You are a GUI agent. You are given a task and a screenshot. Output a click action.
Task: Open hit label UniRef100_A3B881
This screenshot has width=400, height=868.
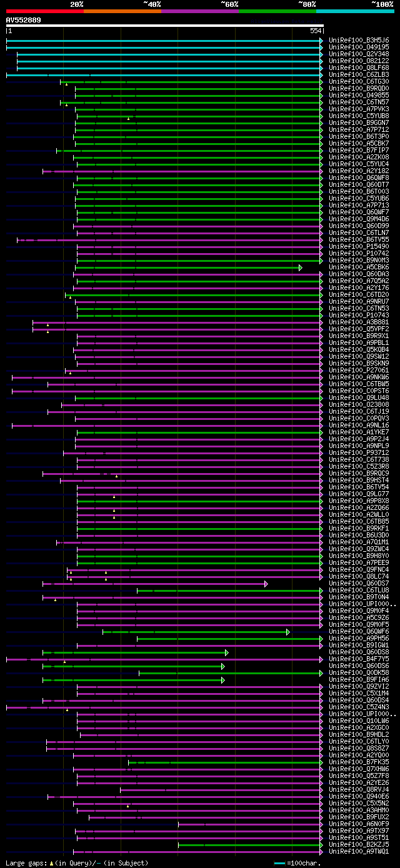click(x=359, y=322)
